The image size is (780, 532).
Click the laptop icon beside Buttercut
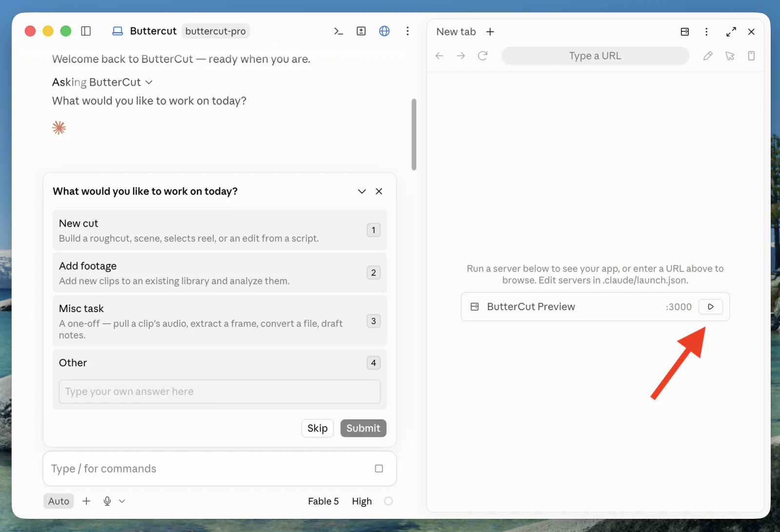117,31
